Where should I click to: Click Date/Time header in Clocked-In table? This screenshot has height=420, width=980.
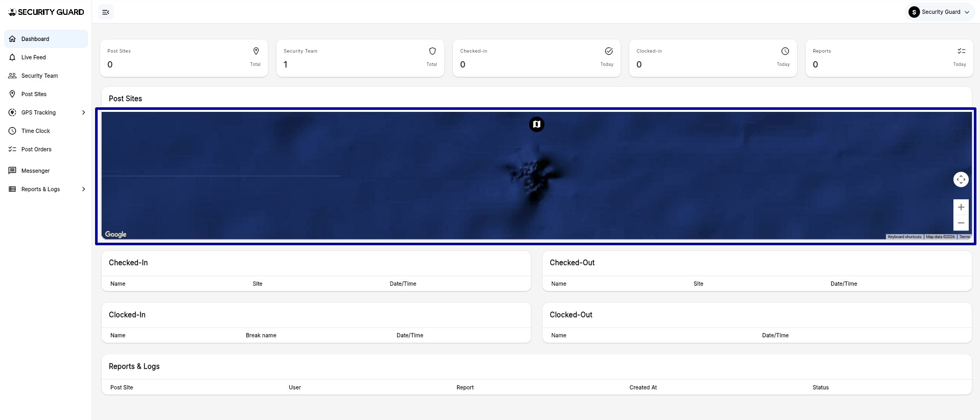410,335
